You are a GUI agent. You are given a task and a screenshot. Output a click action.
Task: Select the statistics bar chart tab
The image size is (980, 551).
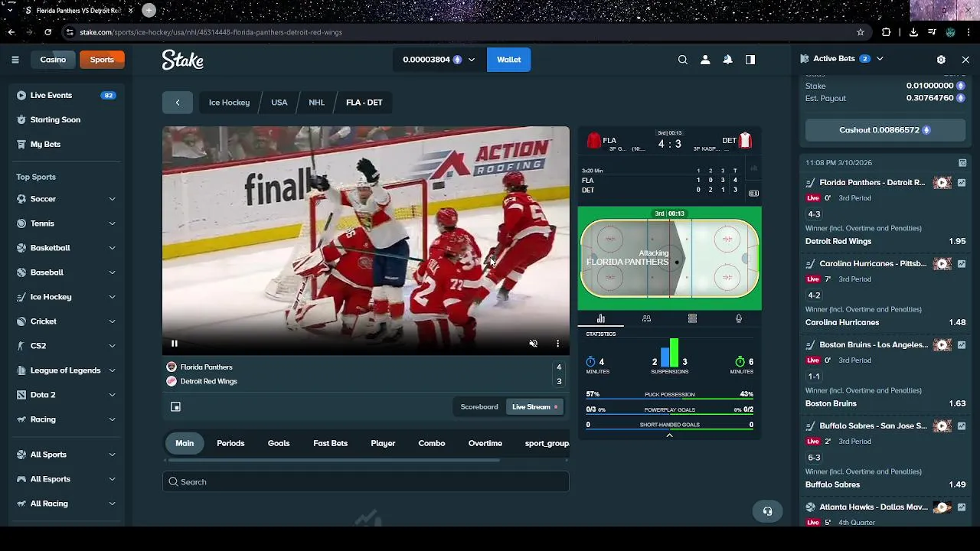[x=601, y=318]
